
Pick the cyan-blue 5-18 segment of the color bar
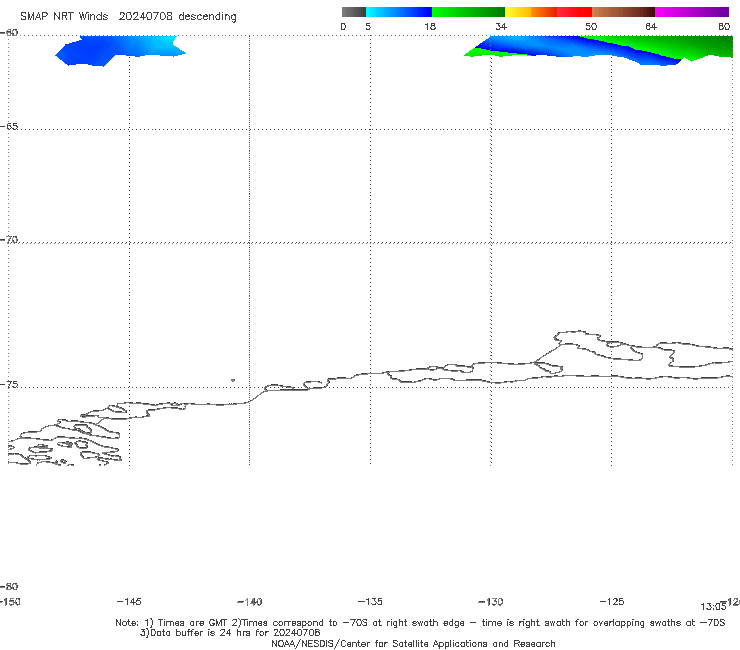399,12
